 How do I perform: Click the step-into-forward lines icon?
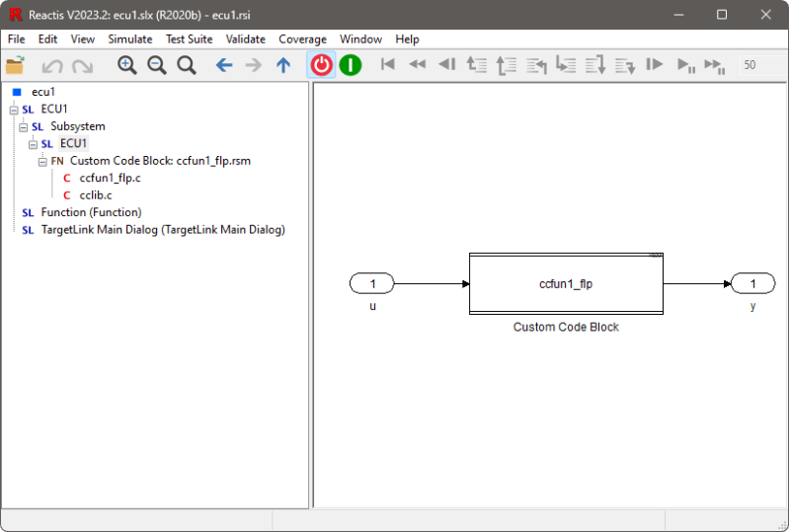pos(566,64)
